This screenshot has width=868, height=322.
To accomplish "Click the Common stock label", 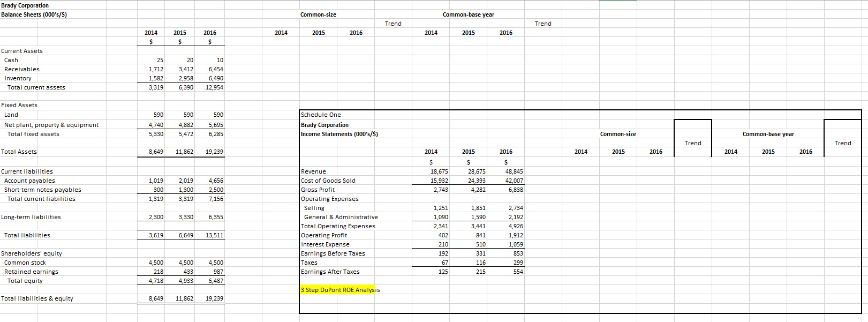I will [25, 263].
